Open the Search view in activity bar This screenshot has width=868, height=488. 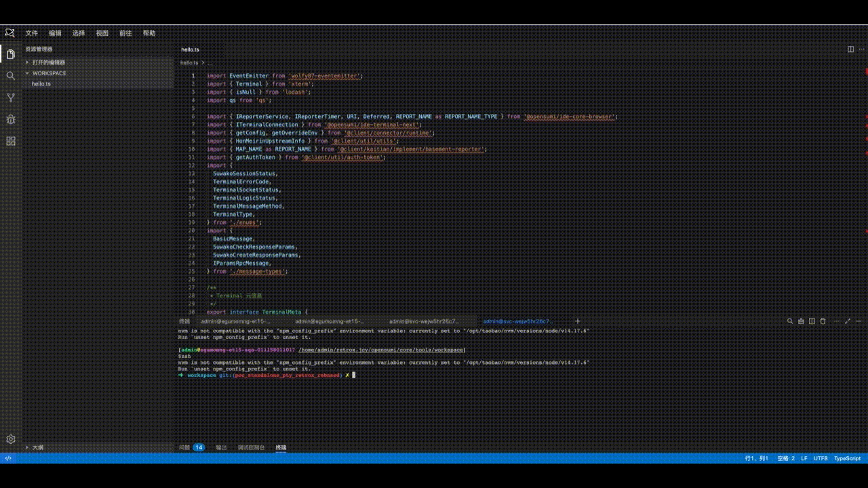coord(10,76)
